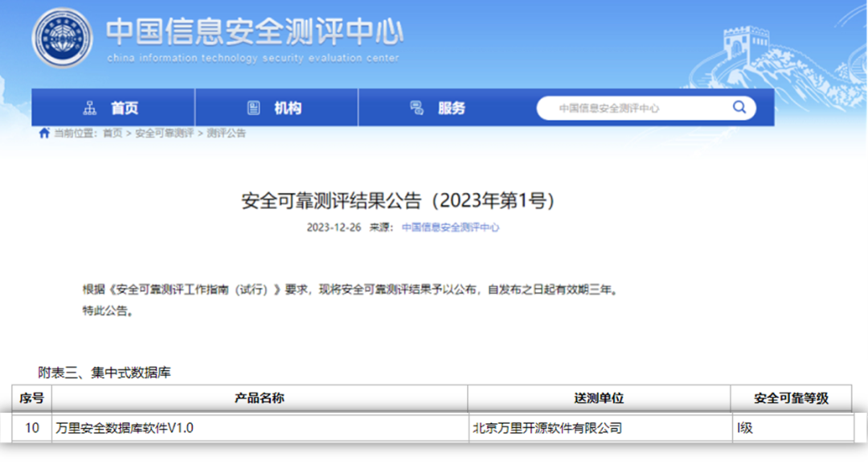The image size is (868, 465).
Task: Click the paragraph starting 根据《安全可靠测评工作指南
Action: (x=350, y=290)
